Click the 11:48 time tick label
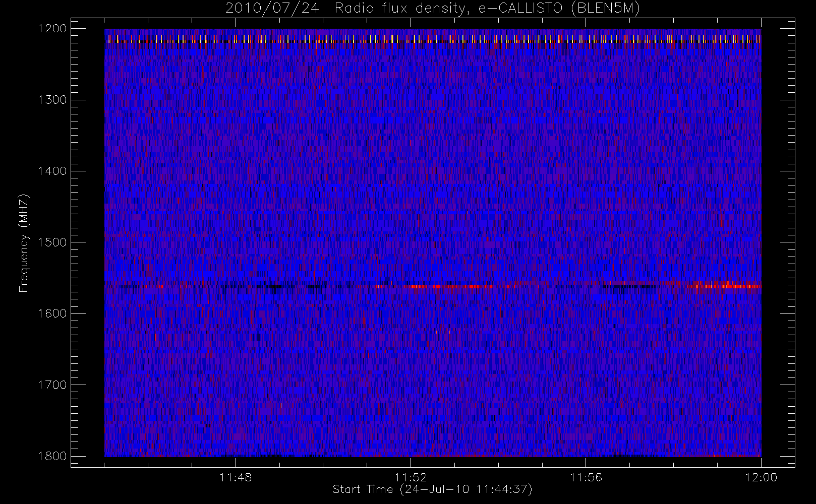Image resolution: width=816 pixels, height=504 pixels. tap(236, 477)
